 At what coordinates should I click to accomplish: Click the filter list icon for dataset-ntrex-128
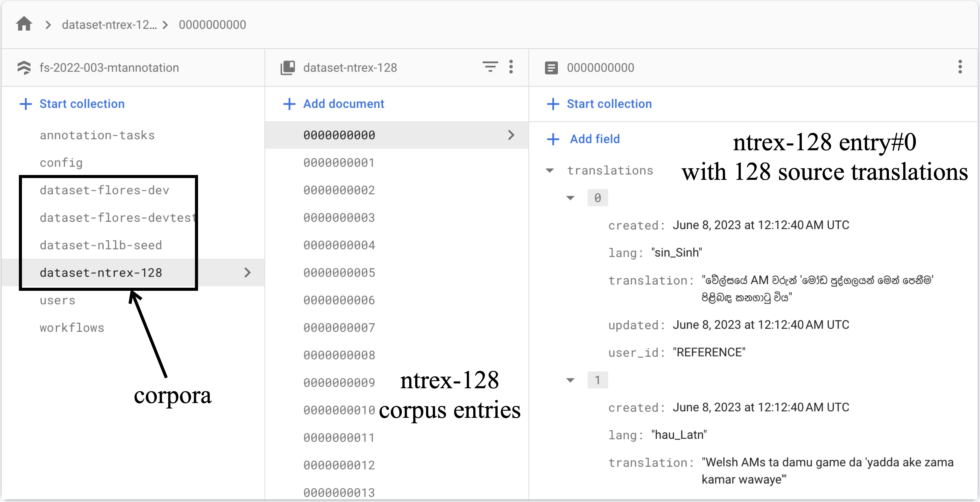click(490, 67)
